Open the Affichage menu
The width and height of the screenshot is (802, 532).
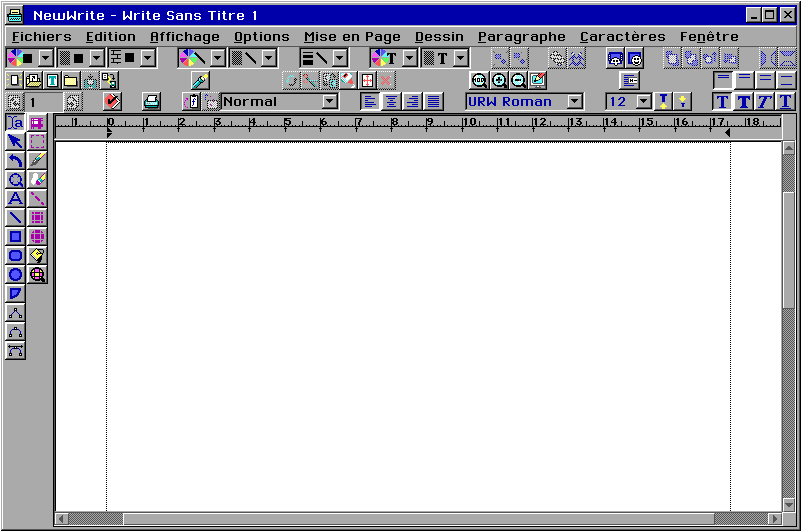[x=185, y=37]
